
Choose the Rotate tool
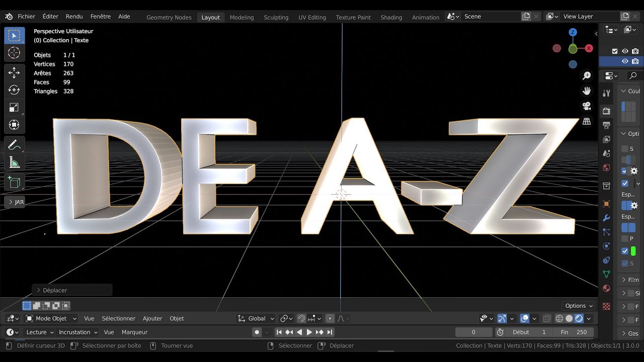(x=14, y=90)
